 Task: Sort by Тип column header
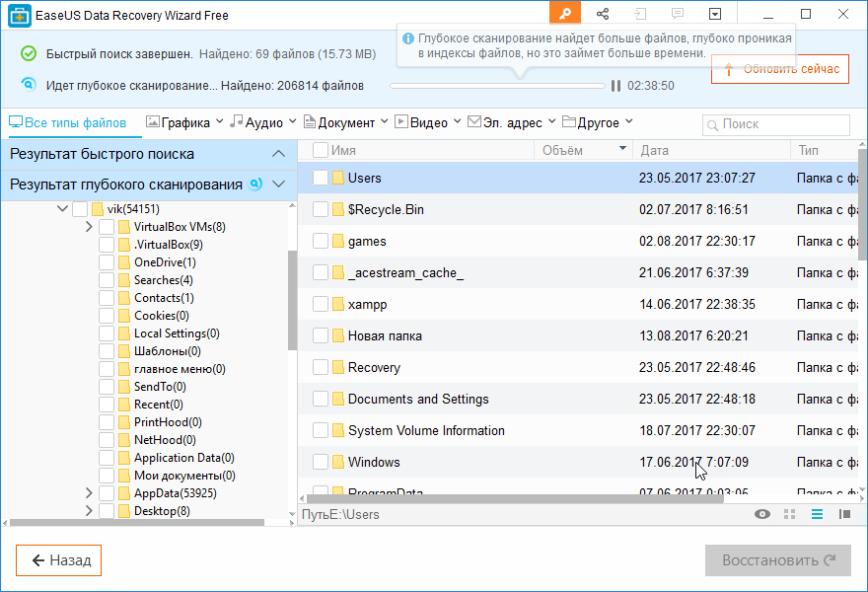pos(825,150)
